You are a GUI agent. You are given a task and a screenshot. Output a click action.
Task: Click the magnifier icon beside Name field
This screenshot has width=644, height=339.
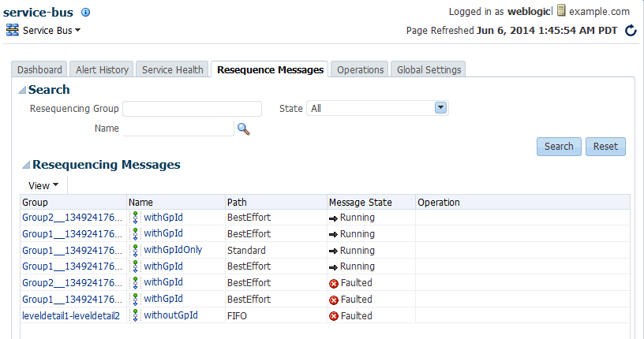click(244, 129)
